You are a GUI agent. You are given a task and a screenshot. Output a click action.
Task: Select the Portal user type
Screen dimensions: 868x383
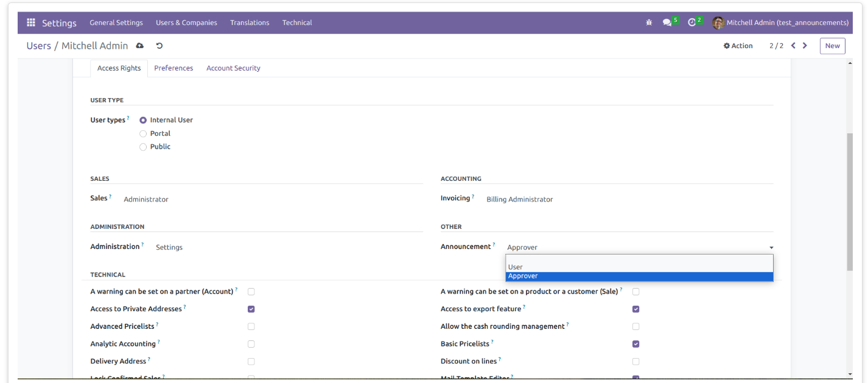coord(143,133)
